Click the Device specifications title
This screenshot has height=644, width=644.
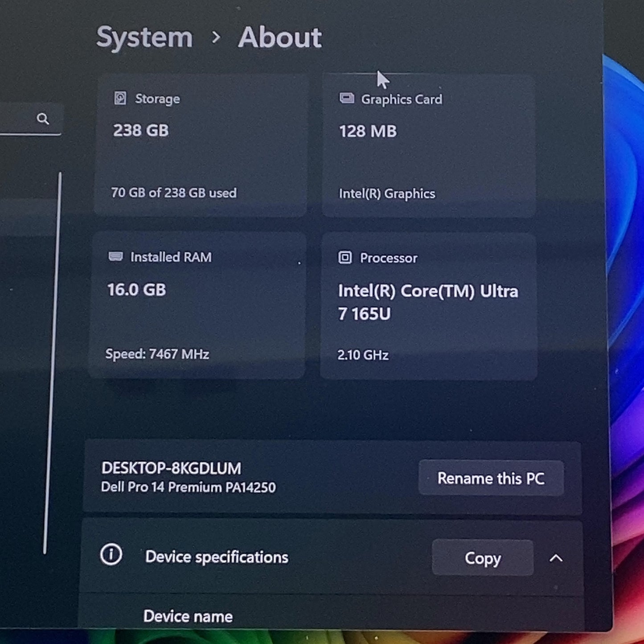point(217,557)
